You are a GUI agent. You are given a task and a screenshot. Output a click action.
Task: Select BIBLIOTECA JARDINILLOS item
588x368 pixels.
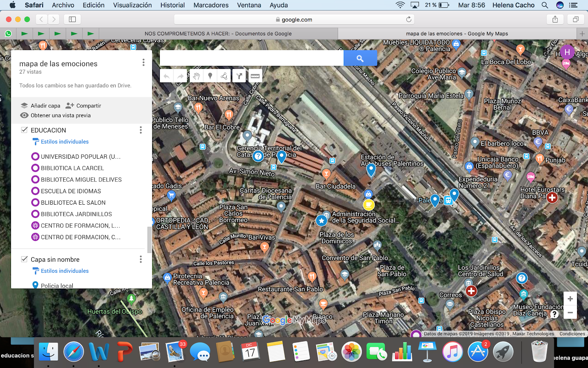76,214
